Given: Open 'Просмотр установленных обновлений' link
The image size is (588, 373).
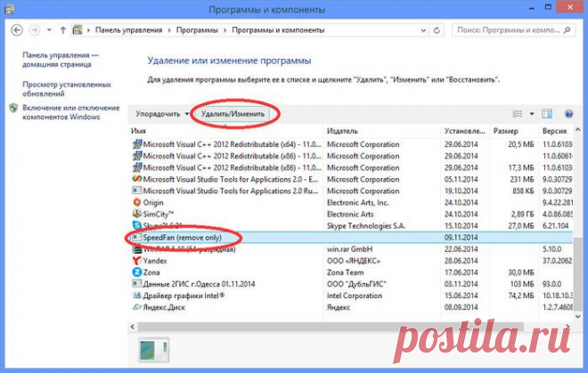Looking at the screenshot, I should 67,89.
